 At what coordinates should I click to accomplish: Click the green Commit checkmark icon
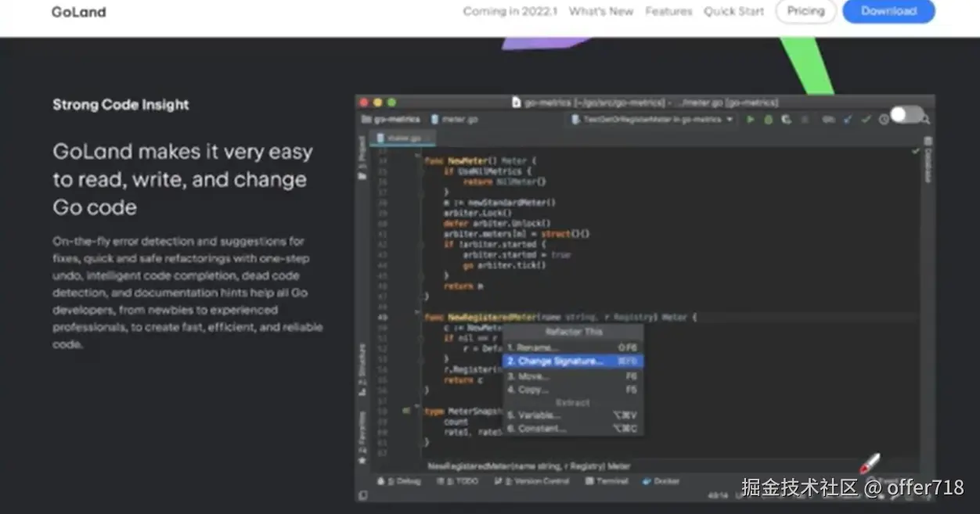tap(866, 120)
